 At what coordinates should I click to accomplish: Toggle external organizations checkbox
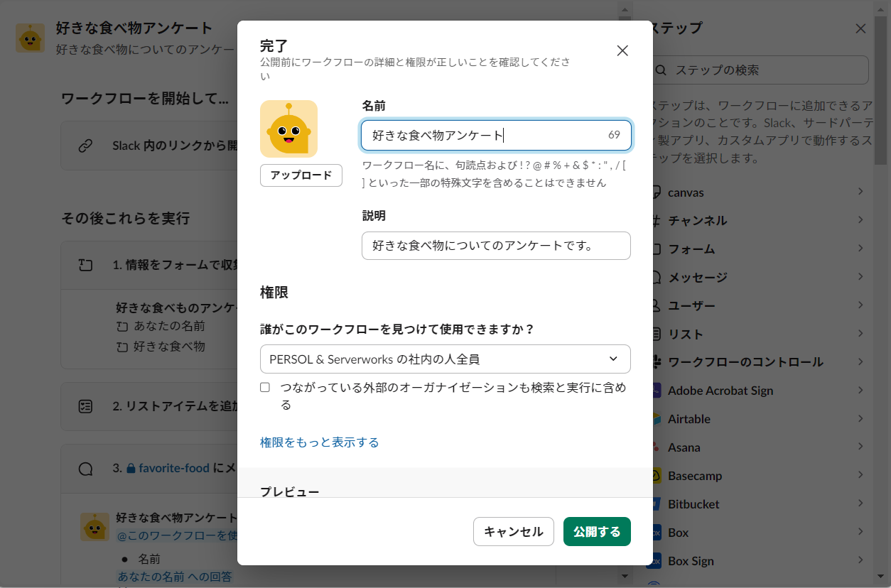tap(265, 387)
